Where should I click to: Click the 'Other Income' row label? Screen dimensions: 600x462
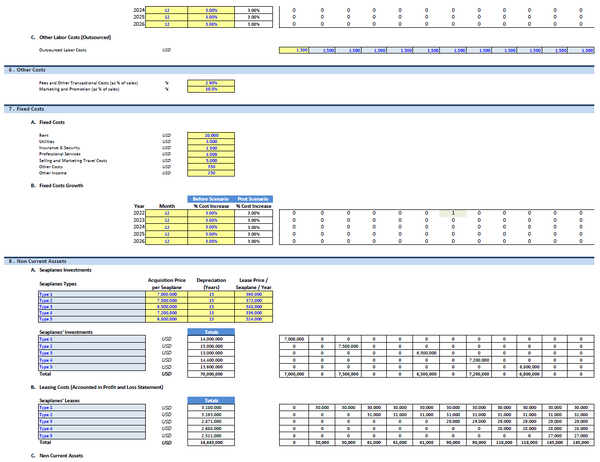53,173
